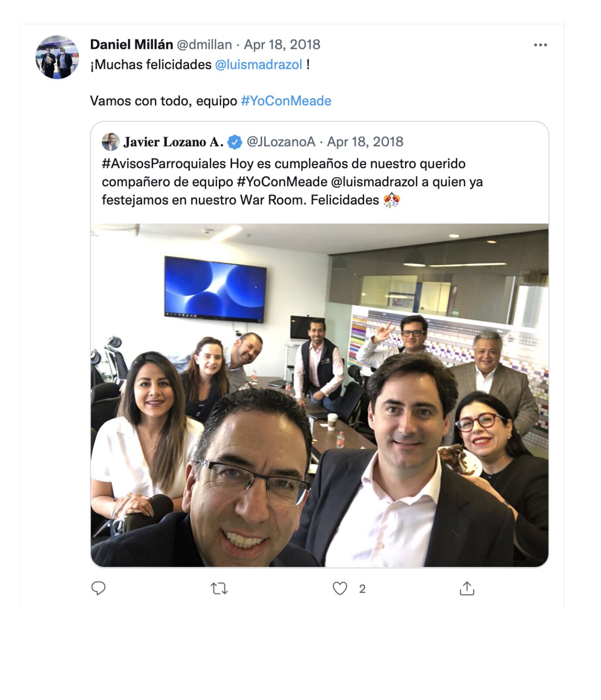Like the tweet with the heart icon
This screenshot has width=601, height=700.
(x=340, y=589)
